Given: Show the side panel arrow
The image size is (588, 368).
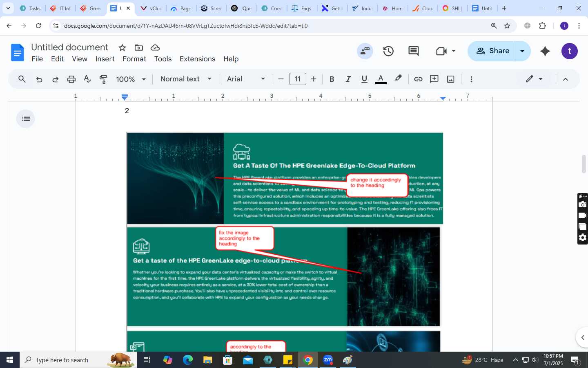Looking at the screenshot, I should pos(582,338).
